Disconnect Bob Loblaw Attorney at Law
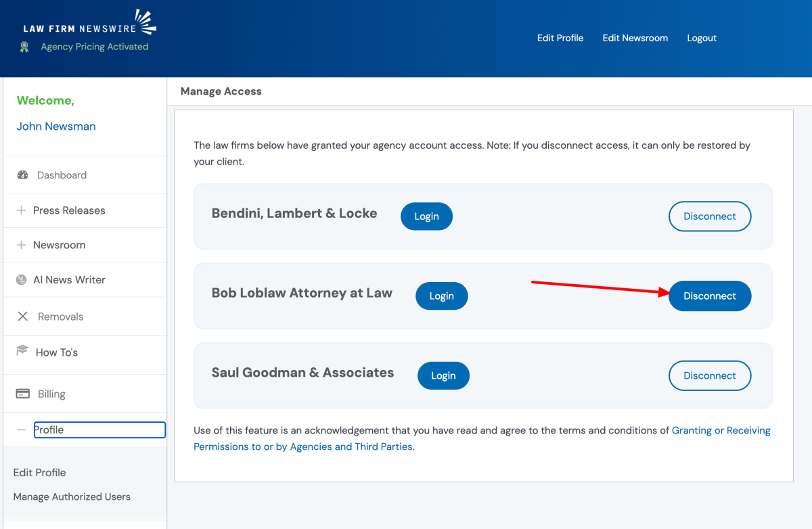Screen dimensions: 812x529 (x=709, y=296)
